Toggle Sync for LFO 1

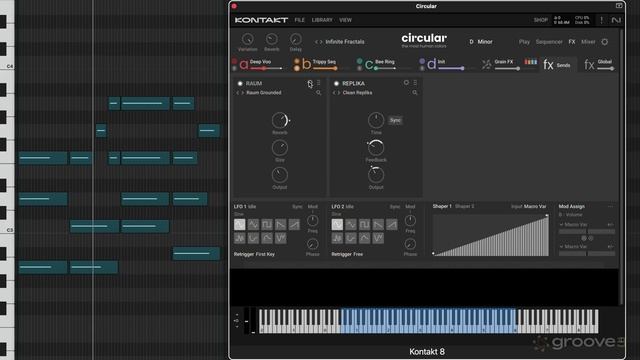click(297, 207)
